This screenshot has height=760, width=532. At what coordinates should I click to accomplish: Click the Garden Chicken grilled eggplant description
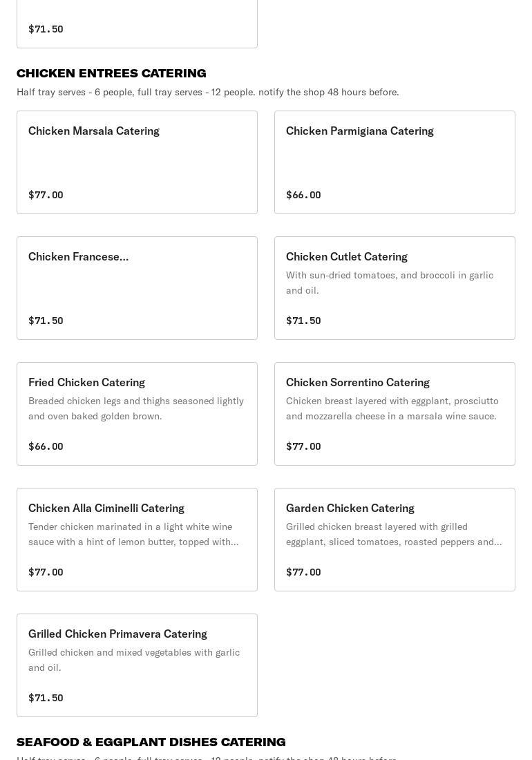pyautogui.click(x=394, y=534)
